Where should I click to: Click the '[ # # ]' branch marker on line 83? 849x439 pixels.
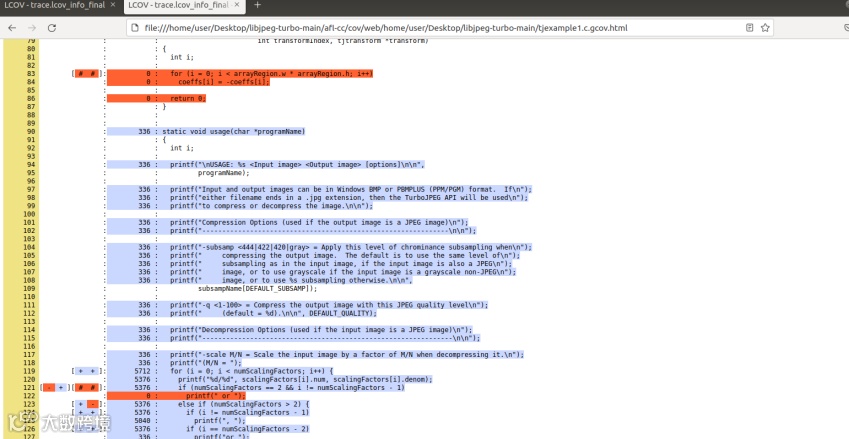click(87, 74)
